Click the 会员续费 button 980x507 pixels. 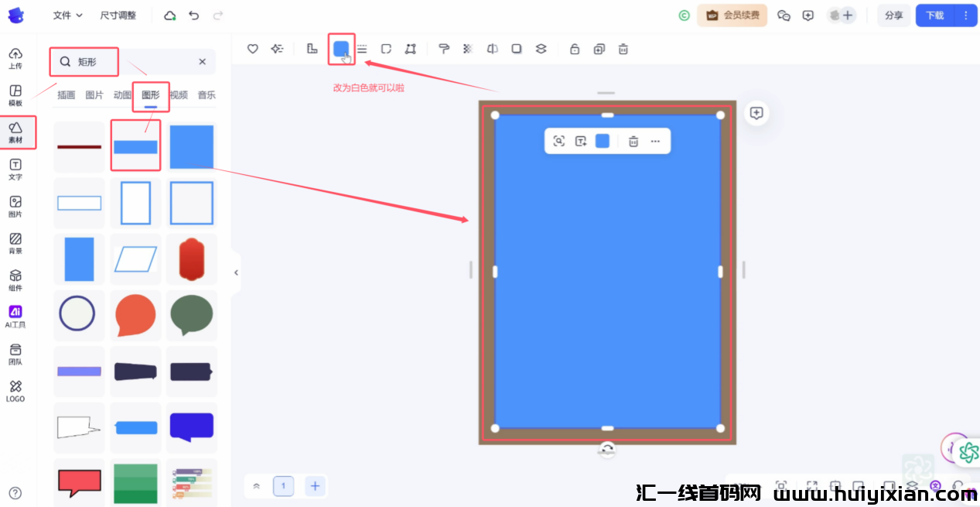[732, 15]
